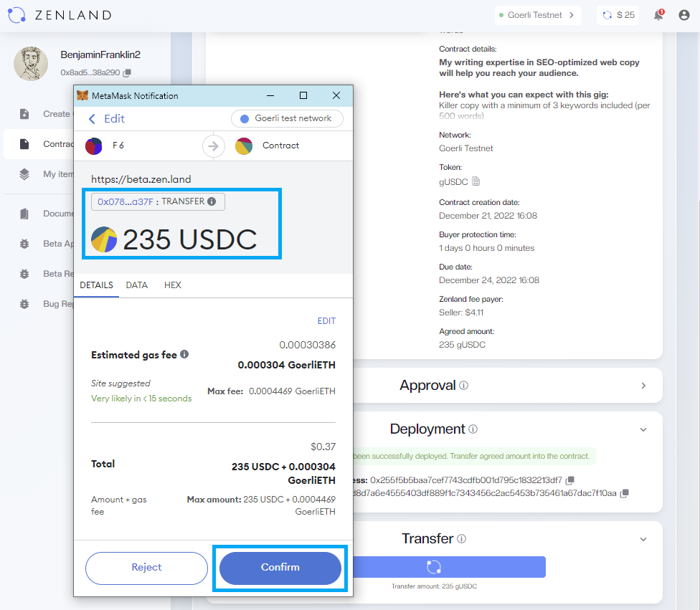700x610 pixels.
Task: Click the loading Transfer button
Action: tap(449, 567)
